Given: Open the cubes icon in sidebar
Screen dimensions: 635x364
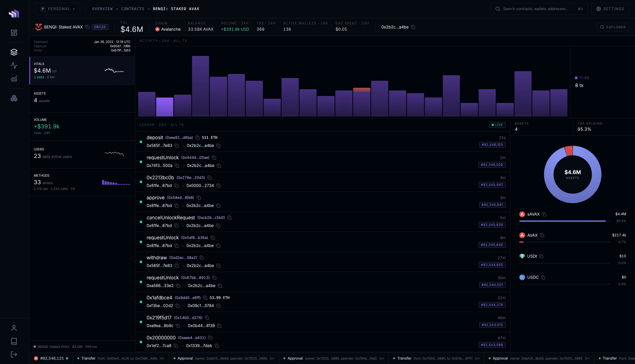Looking at the screenshot, I should 14,98.
